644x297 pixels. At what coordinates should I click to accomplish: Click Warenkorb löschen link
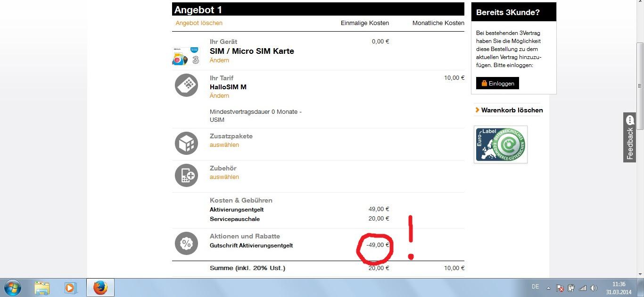pyautogui.click(x=512, y=110)
